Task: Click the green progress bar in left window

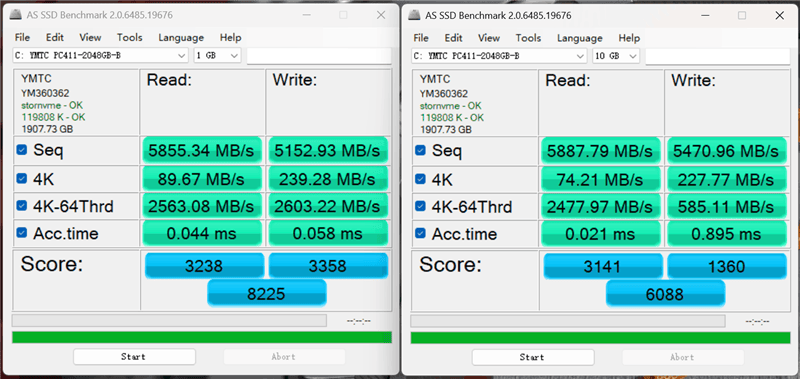Action: click(202, 337)
